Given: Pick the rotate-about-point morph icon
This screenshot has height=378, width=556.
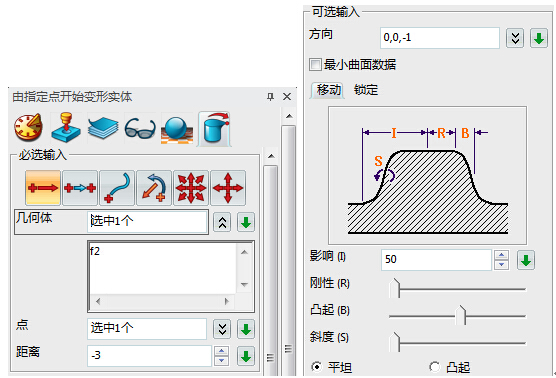Looking at the screenshot, I should [154, 188].
